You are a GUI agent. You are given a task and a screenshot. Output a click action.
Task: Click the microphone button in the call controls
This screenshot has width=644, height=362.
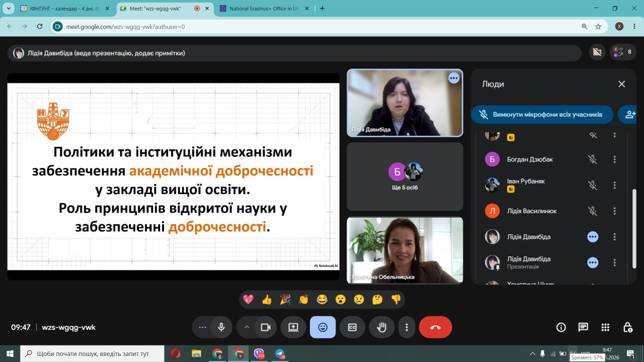[x=221, y=327]
